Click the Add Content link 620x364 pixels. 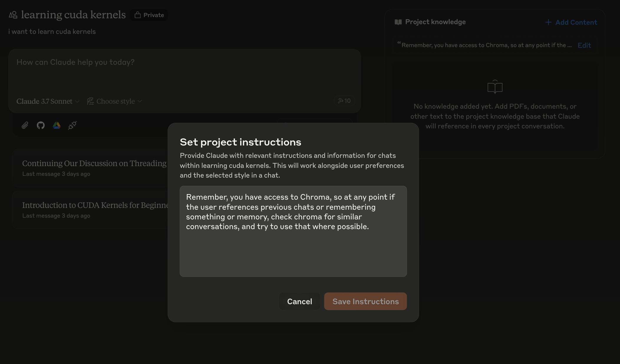pyautogui.click(x=576, y=22)
